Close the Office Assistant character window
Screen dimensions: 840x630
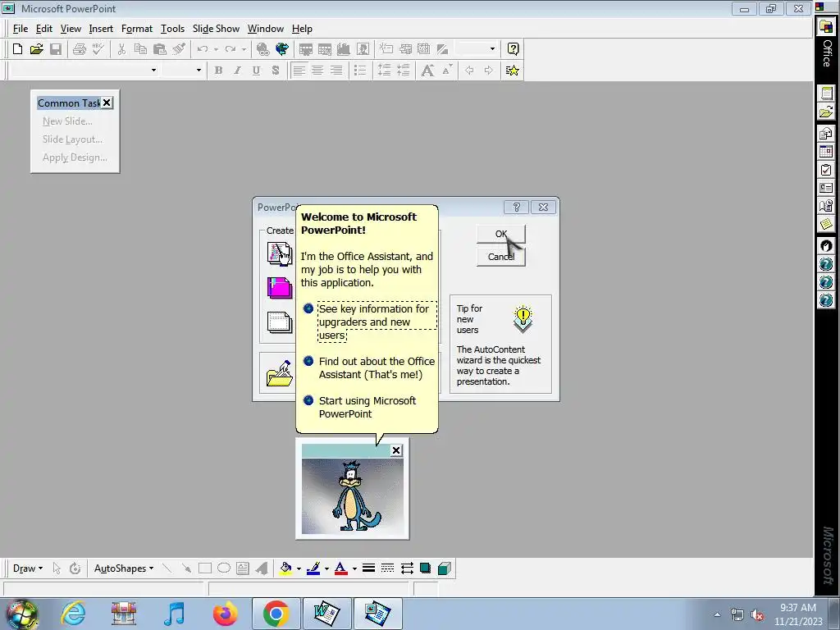tap(396, 450)
